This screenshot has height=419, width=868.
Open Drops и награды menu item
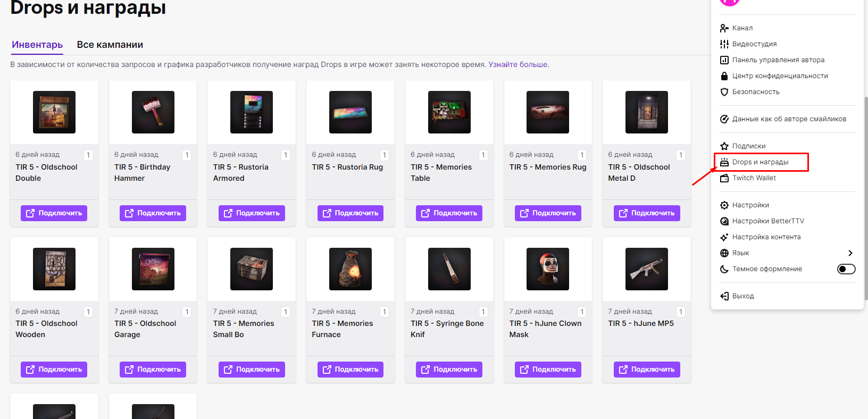760,162
